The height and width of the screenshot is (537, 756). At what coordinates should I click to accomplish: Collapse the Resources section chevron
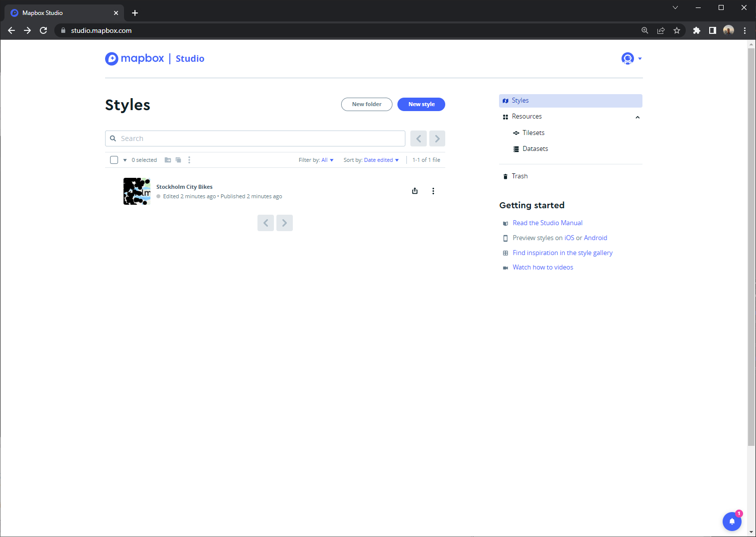tap(637, 117)
